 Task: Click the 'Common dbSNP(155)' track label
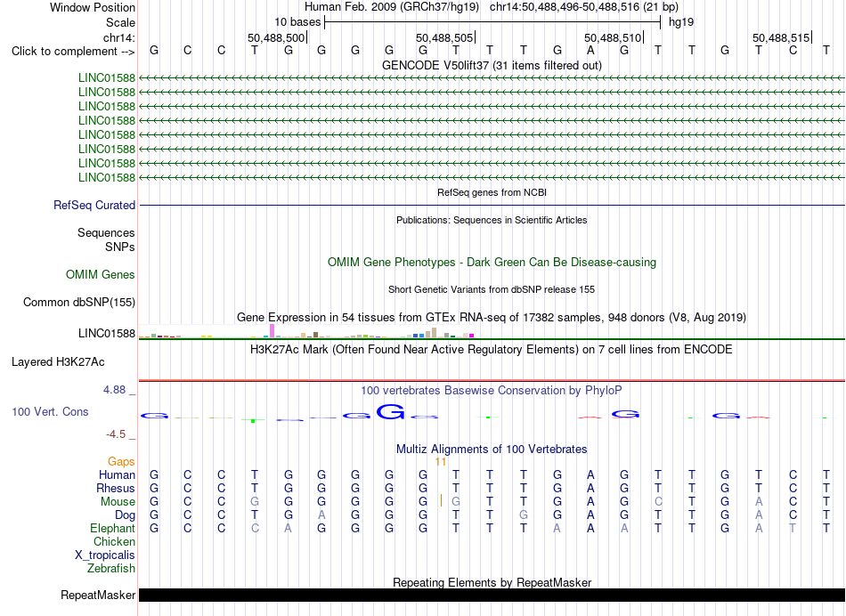pyautogui.click(x=79, y=302)
